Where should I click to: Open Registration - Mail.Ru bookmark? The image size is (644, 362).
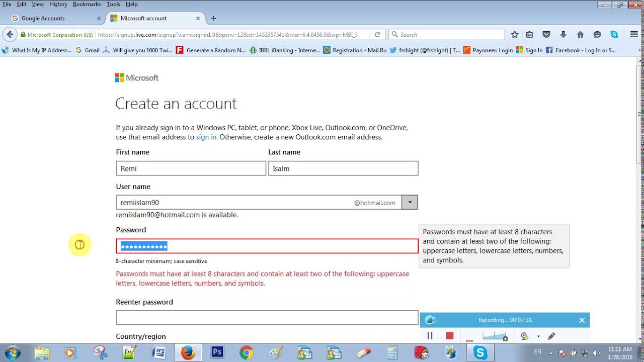(355, 50)
